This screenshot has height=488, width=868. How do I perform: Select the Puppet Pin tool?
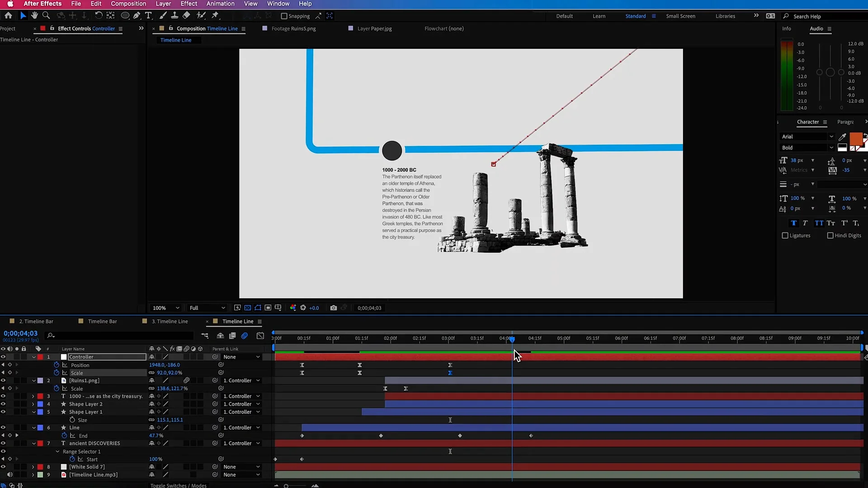(215, 15)
